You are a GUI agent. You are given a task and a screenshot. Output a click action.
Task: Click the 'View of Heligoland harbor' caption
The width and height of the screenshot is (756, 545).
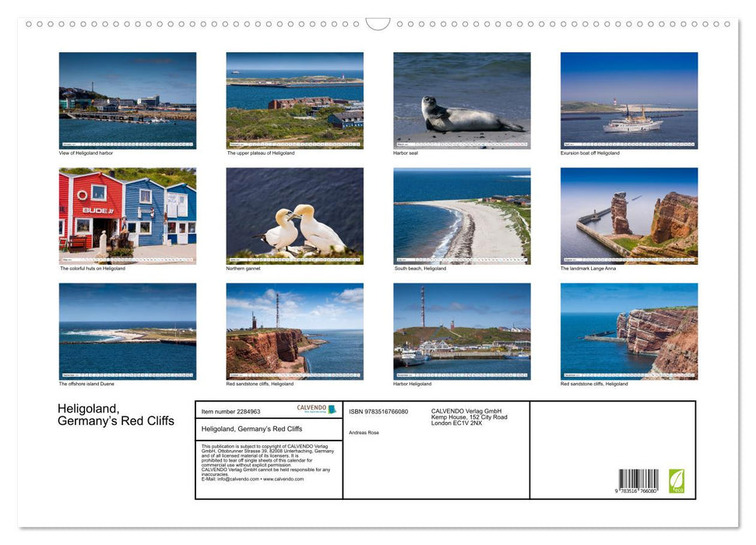pyautogui.click(x=86, y=153)
